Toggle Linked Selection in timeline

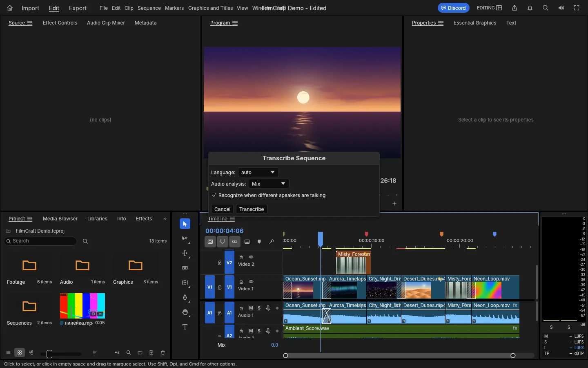tap(235, 242)
